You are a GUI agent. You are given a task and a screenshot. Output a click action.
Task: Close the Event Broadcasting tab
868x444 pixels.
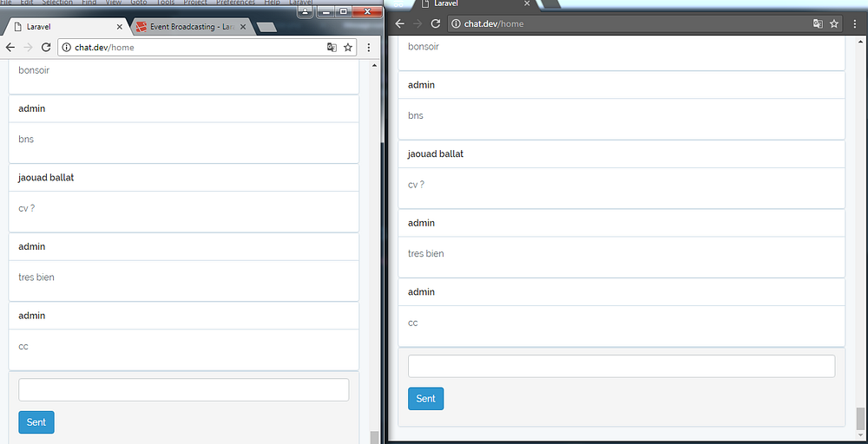tap(244, 27)
